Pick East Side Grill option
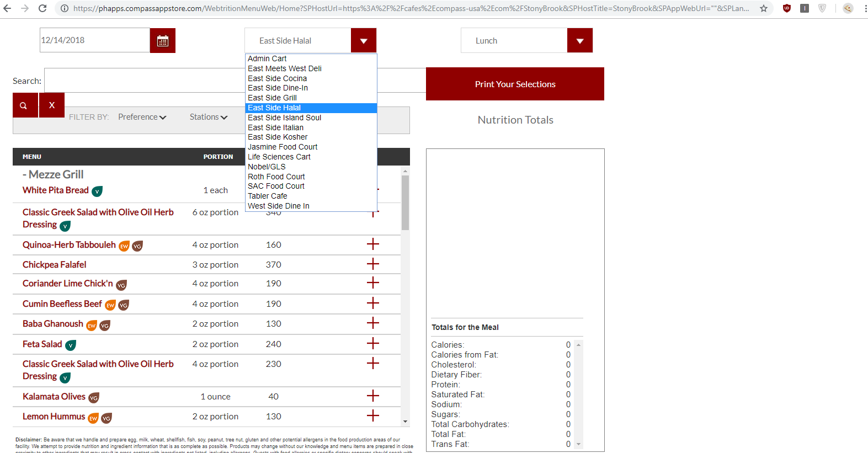The image size is (868, 453). (x=311, y=98)
